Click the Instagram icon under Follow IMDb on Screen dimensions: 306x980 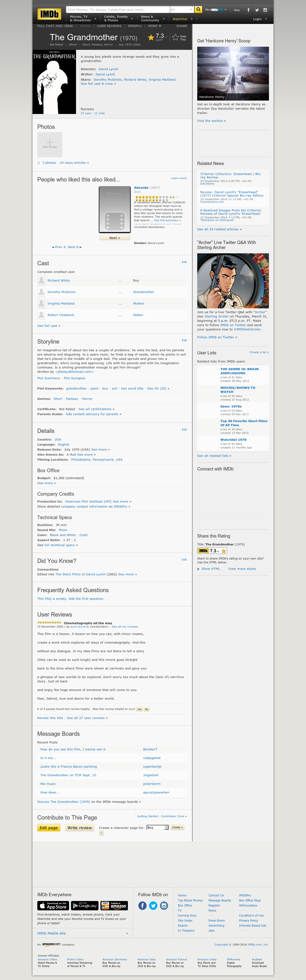click(164, 906)
